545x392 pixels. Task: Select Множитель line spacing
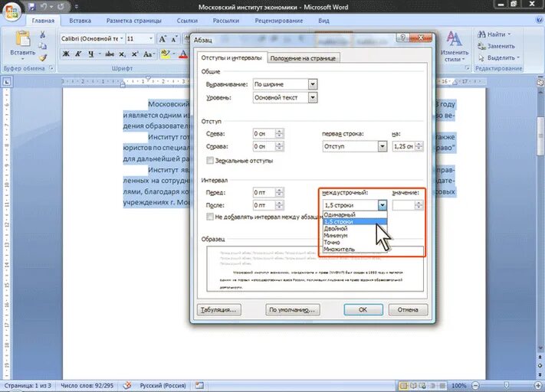click(355, 249)
